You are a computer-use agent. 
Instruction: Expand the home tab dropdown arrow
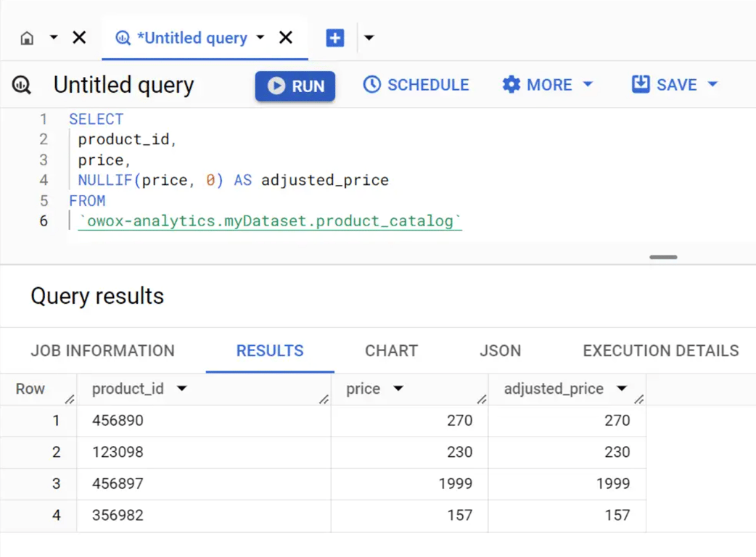click(x=54, y=37)
